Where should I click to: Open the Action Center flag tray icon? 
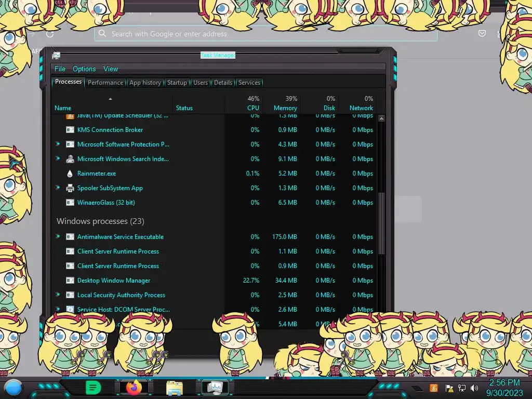coord(449,388)
